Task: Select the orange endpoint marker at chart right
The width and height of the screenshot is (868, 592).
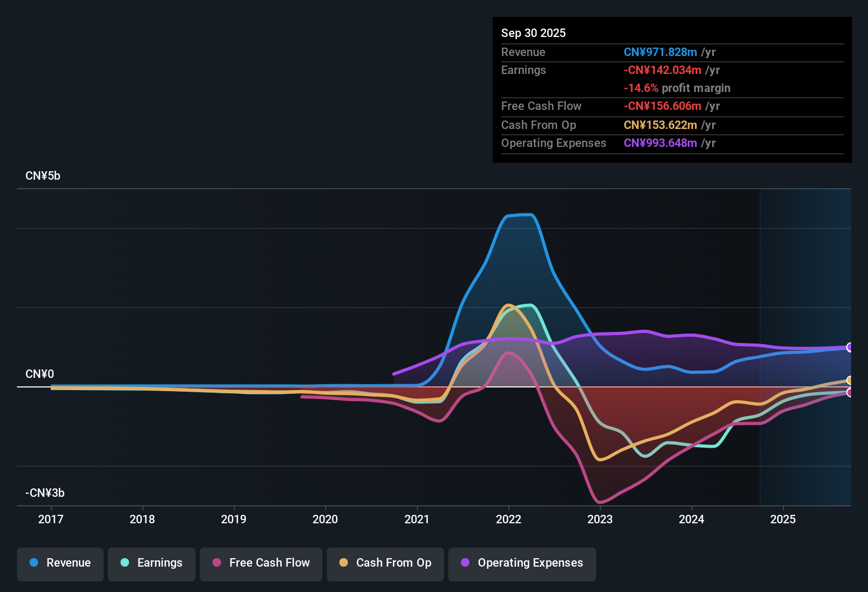Action: click(x=850, y=380)
